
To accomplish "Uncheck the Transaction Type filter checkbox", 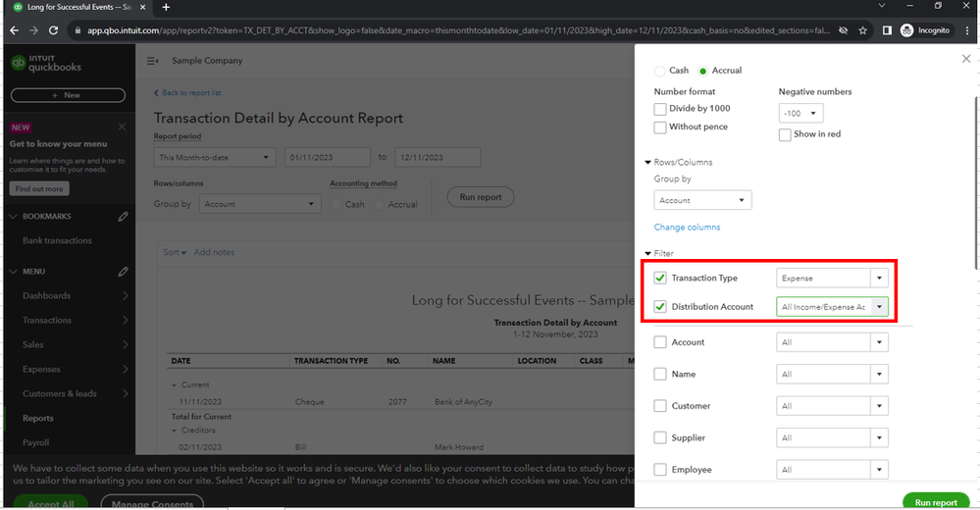I will 660,279.
